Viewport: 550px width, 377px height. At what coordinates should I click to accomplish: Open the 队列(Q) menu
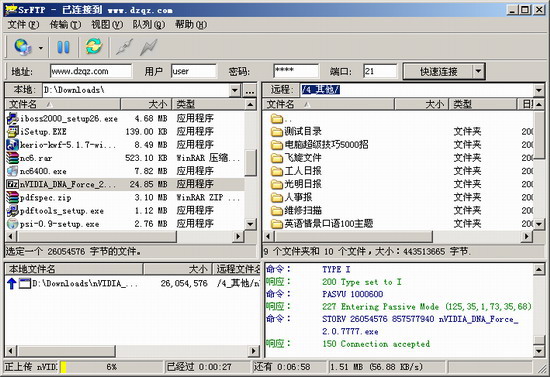148,25
